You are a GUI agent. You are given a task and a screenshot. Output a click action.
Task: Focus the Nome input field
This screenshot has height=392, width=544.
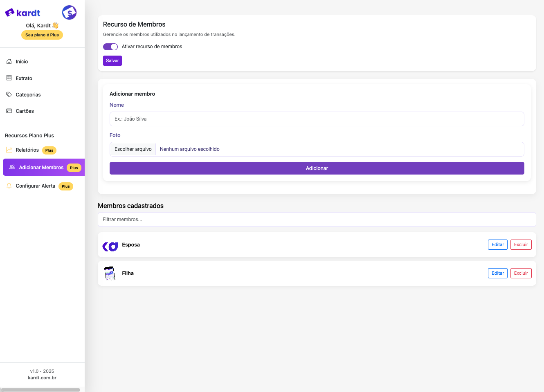(317, 119)
